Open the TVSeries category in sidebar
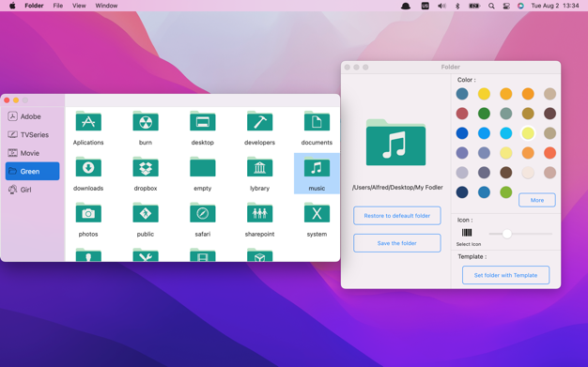588x367 pixels. pyautogui.click(x=32, y=134)
